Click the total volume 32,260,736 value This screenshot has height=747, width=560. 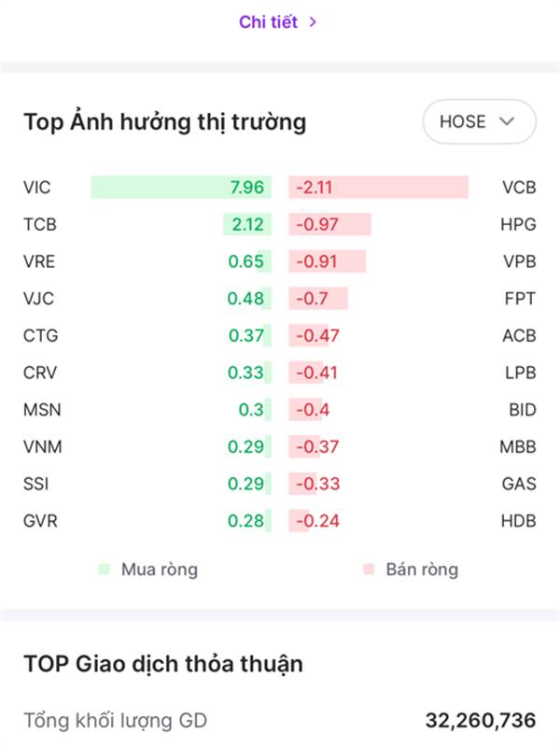pyautogui.click(x=481, y=720)
